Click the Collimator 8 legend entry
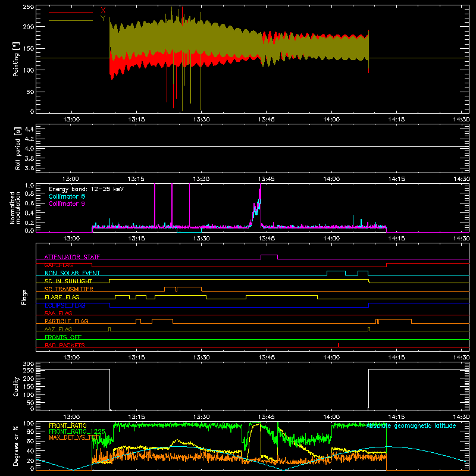This screenshot has height=476, width=476. 67,196
